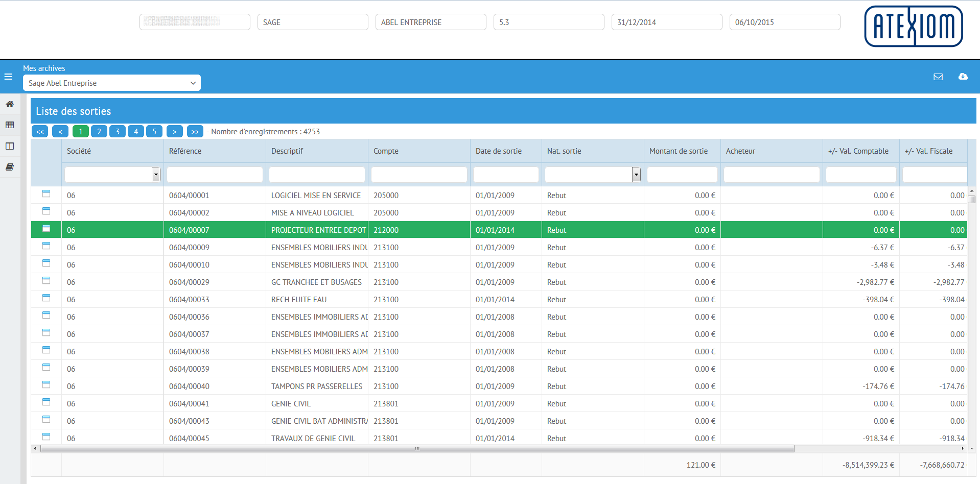980x484 pixels.
Task: Go to page 3 of results
Action: (118, 131)
